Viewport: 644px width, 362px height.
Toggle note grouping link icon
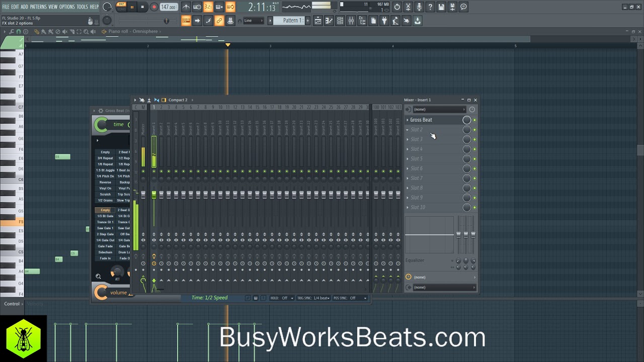(x=219, y=21)
